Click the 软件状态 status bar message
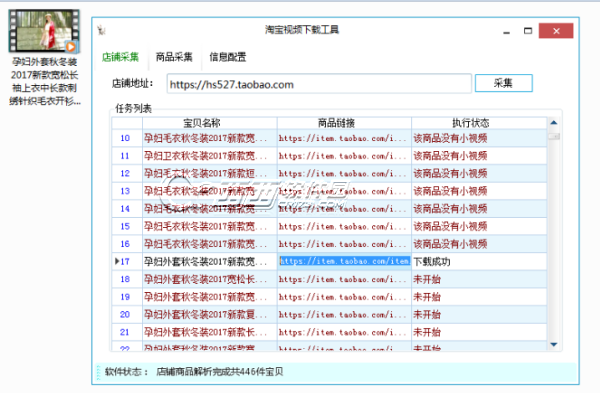This screenshot has height=393, width=600. click(220, 372)
